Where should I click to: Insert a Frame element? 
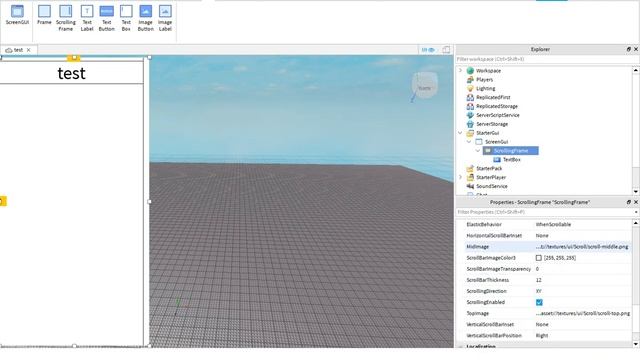point(44,16)
